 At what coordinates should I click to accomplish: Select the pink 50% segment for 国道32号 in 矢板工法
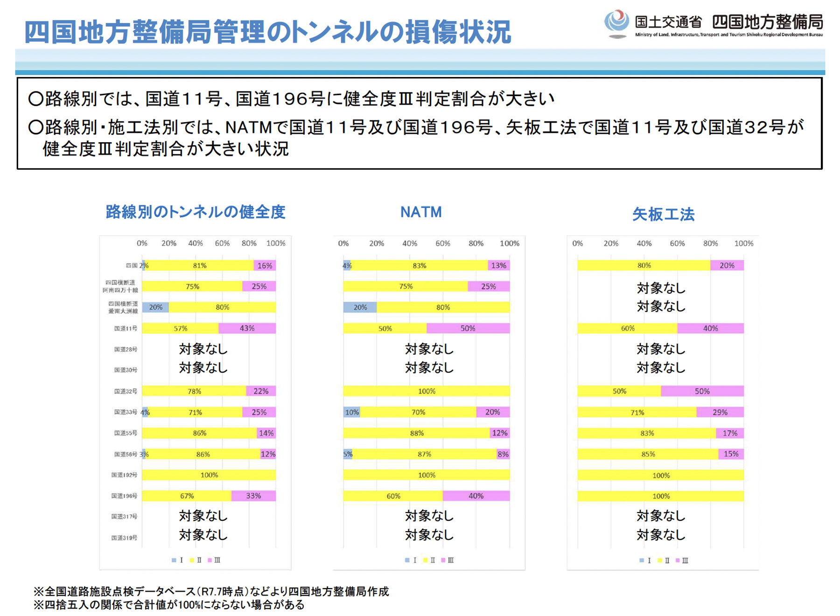click(x=702, y=391)
